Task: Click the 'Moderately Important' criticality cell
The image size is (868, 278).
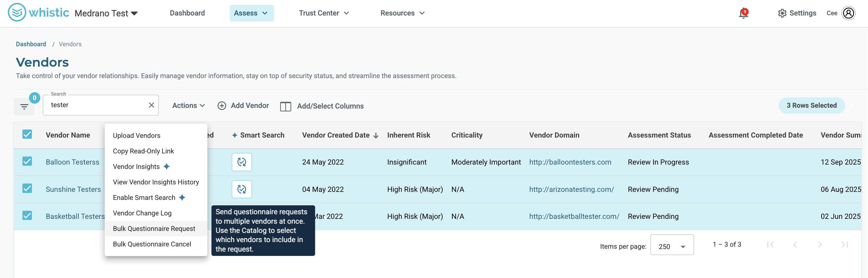Action: point(486,162)
